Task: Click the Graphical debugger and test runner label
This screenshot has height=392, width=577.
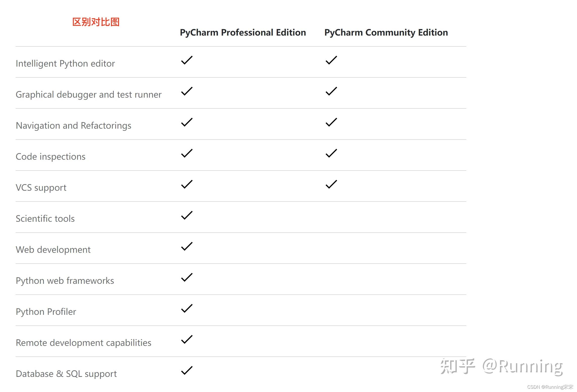Action: click(x=89, y=95)
